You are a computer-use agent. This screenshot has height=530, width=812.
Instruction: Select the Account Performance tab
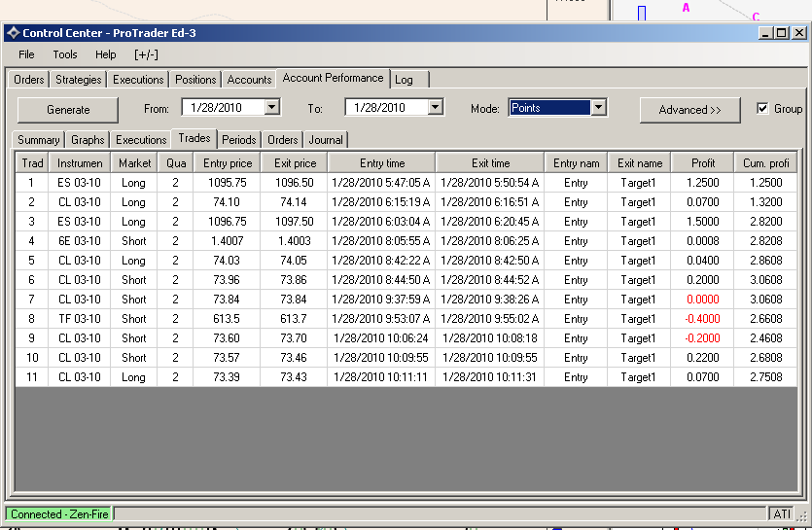pos(333,78)
